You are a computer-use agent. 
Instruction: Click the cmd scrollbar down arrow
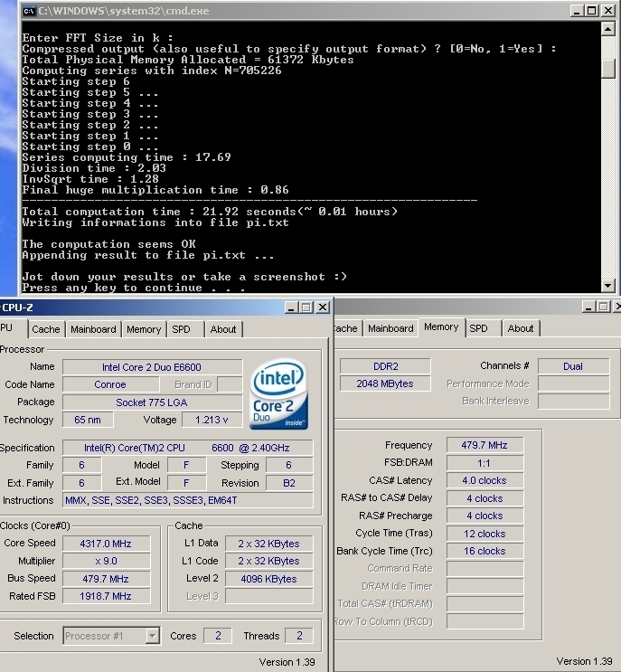pos(607,285)
